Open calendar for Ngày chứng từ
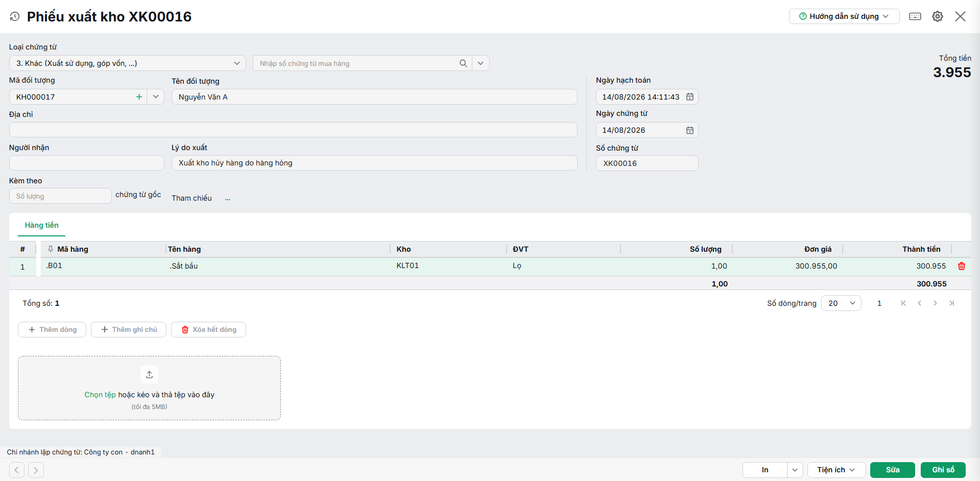 [x=690, y=130]
